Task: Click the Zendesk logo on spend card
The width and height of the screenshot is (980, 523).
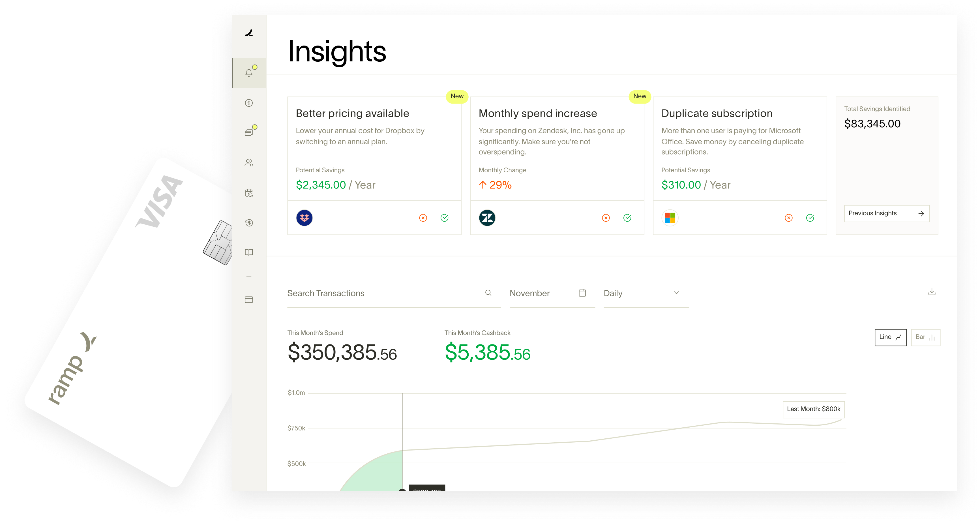Action: 487,218
